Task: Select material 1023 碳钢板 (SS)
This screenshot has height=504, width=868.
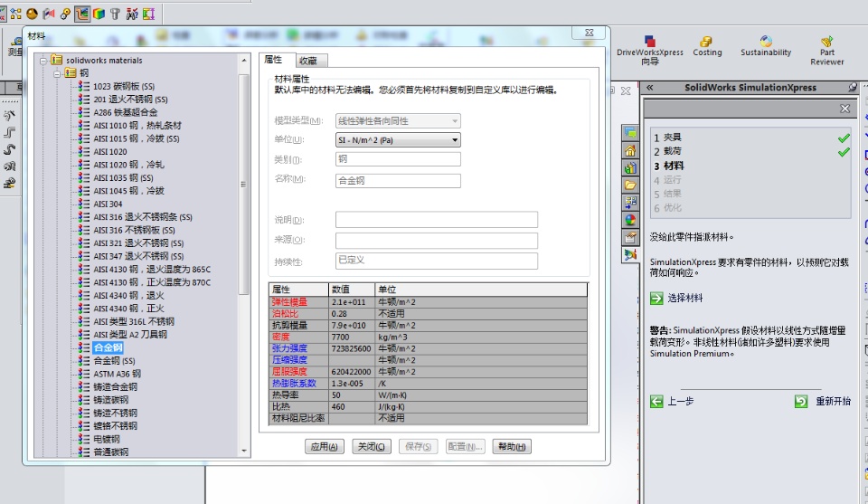Action: pyautogui.click(x=124, y=86)
